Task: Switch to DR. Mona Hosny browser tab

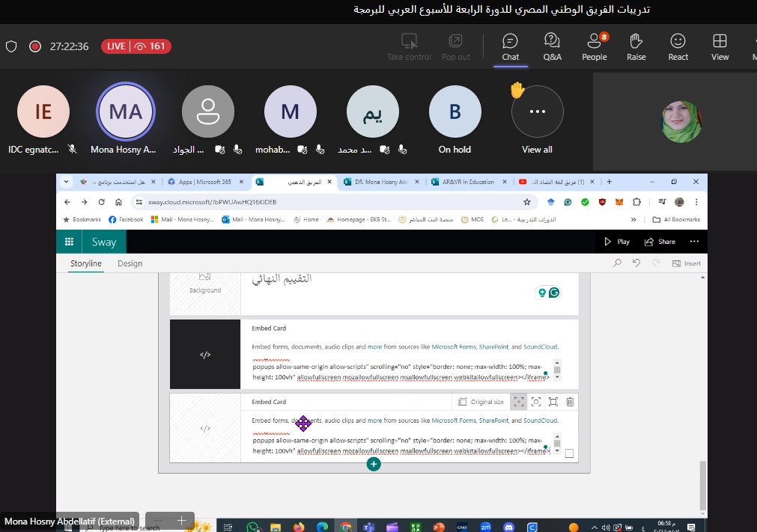Action: pyautogui.click(x=381, y=182)
